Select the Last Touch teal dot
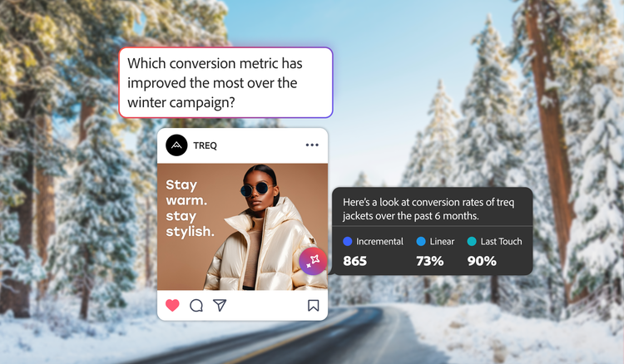The height and width of the screenshot is (364, 624). (472, 241)
